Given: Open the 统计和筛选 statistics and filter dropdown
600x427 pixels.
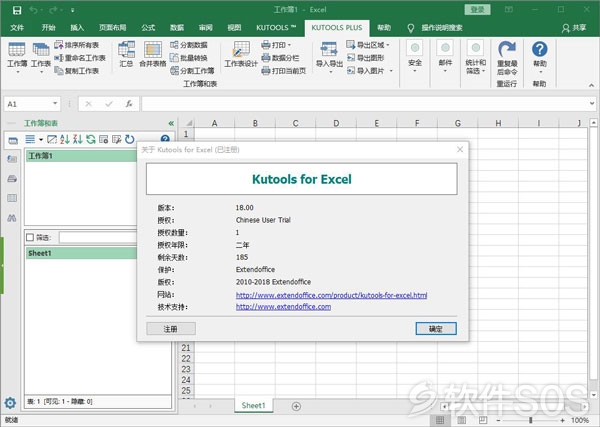Looking at the screenshot, I should (x=476, y=57).
